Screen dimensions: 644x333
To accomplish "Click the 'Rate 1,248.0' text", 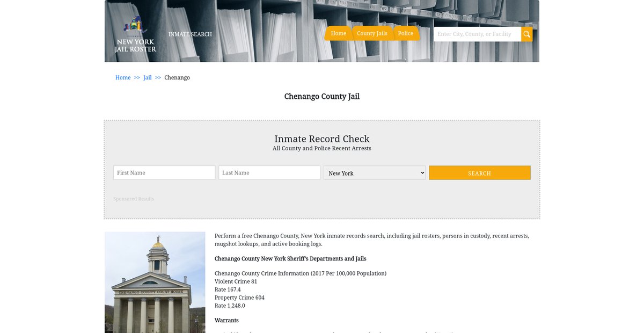I will coord(230,306).
